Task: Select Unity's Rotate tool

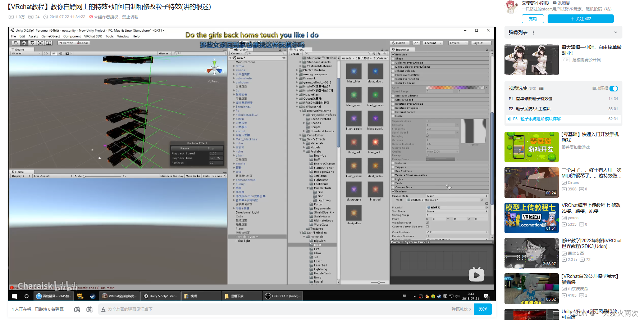Action: [x=32, y=43]
